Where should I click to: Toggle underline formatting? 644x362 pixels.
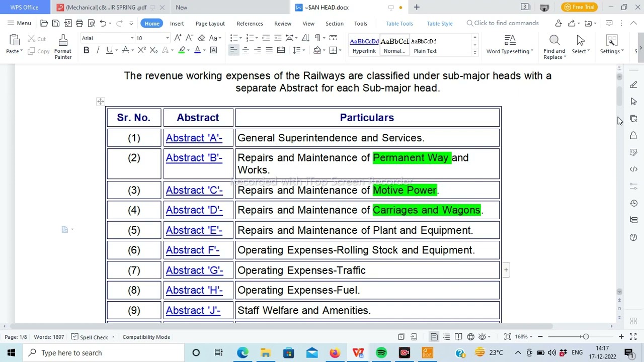[x=109, y=50]
